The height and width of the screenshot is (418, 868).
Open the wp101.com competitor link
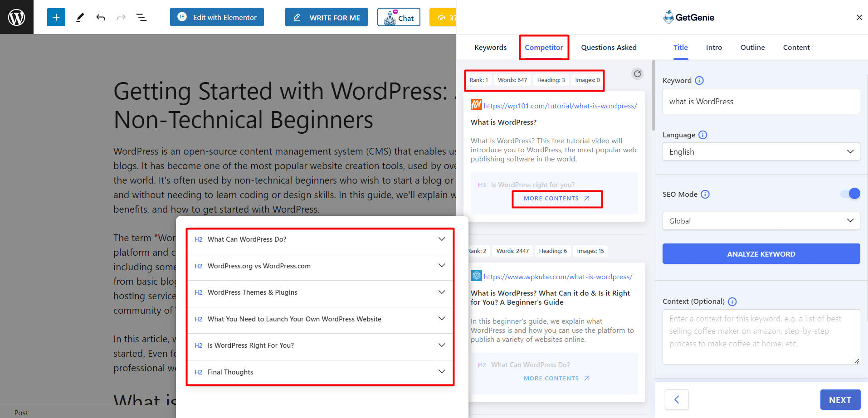click(560, 106)
